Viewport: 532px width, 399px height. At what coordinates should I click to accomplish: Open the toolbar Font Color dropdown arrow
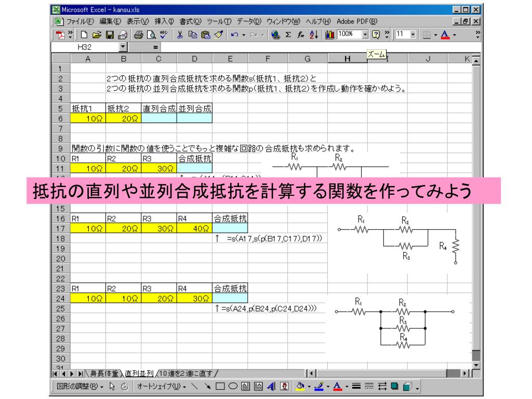(x=454, y=35)
